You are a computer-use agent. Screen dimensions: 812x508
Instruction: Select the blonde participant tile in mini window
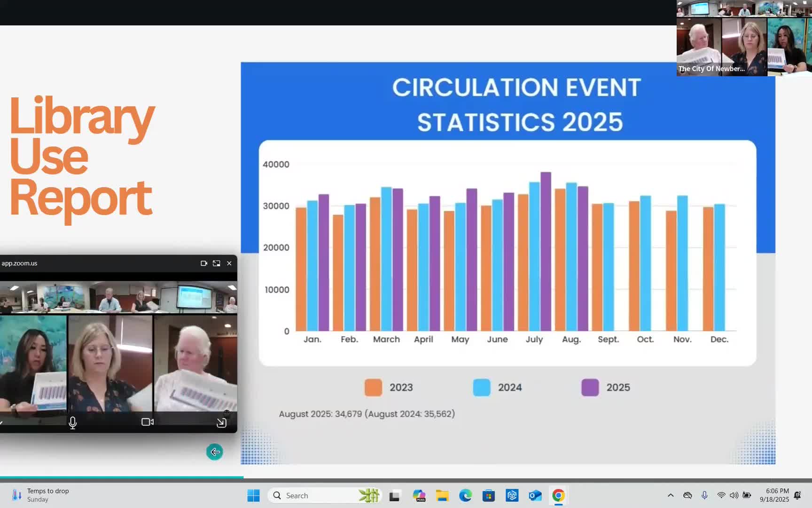pyautogui.click(x=110, y=364)
